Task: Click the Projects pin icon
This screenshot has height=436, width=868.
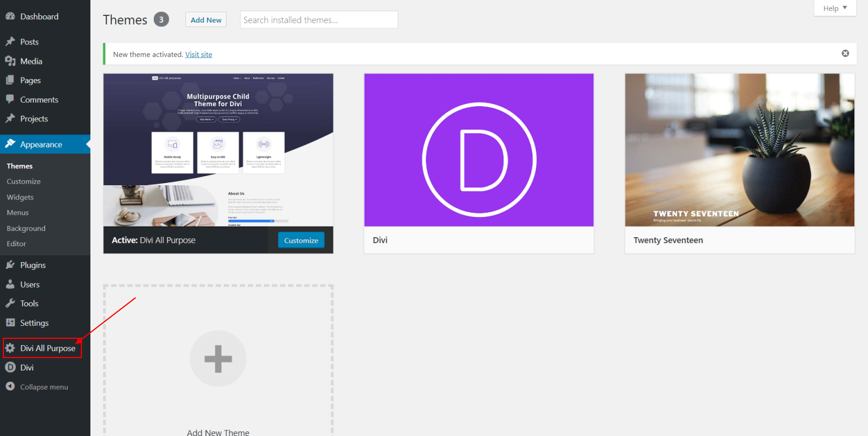Action: (10, 119)
